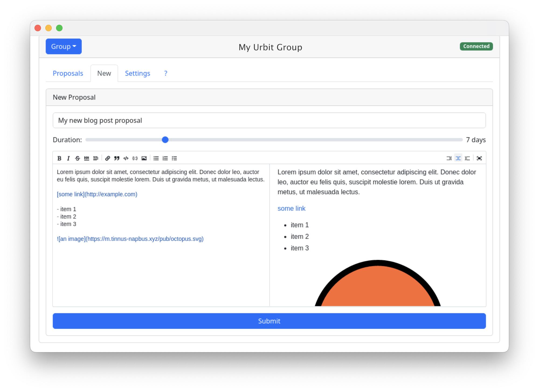Select the live split editor view

click(458, 158)
